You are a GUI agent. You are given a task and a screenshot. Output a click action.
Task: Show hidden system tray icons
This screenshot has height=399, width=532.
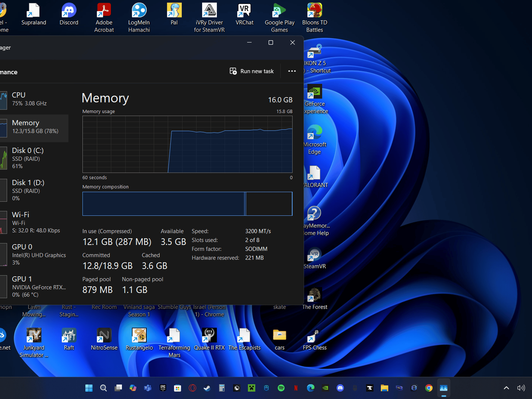[x=506, y=388]
